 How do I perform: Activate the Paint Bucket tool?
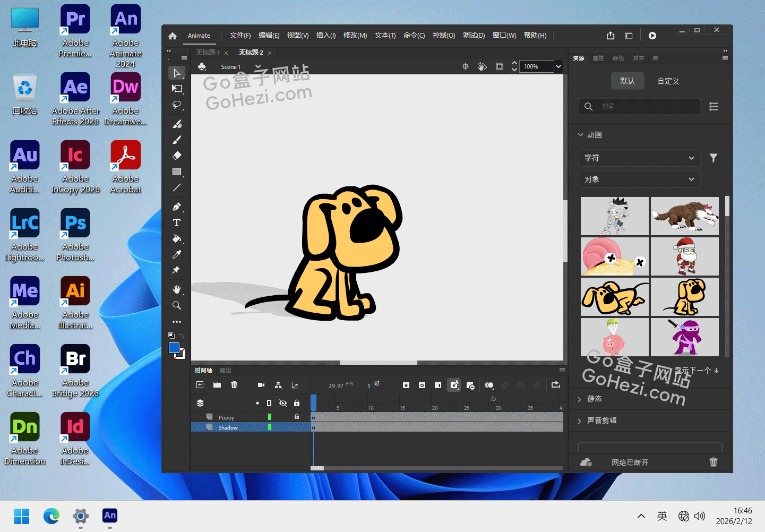(177, 238)
